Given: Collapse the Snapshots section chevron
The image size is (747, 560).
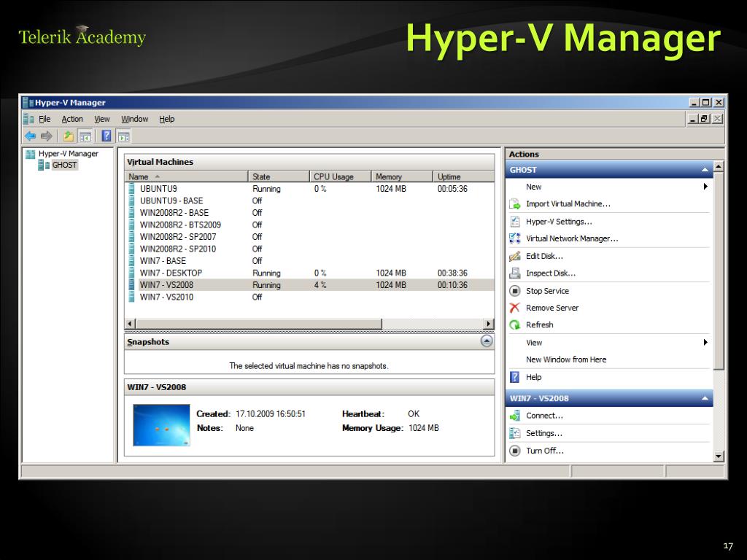Looking at the screenshot, I should (487, 341).
